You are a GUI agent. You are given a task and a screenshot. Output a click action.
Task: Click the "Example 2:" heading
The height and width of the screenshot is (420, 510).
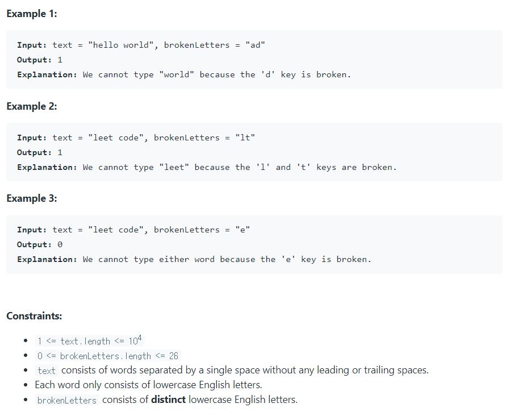[32, 106]
